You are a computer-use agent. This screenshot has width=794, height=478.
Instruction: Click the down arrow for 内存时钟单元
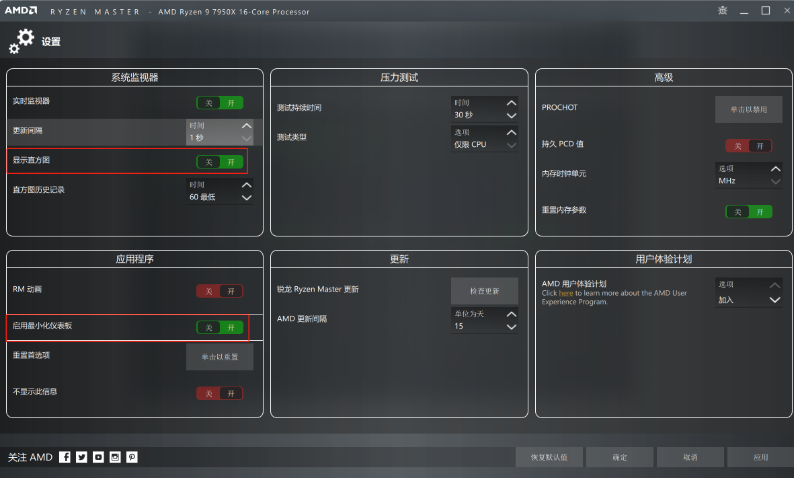coord(775,181)
